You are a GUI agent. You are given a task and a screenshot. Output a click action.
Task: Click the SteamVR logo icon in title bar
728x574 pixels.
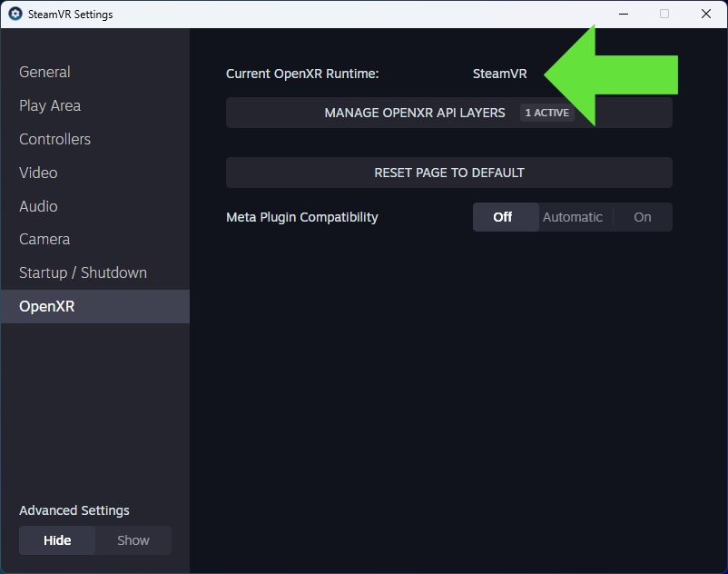click(15, 14)
